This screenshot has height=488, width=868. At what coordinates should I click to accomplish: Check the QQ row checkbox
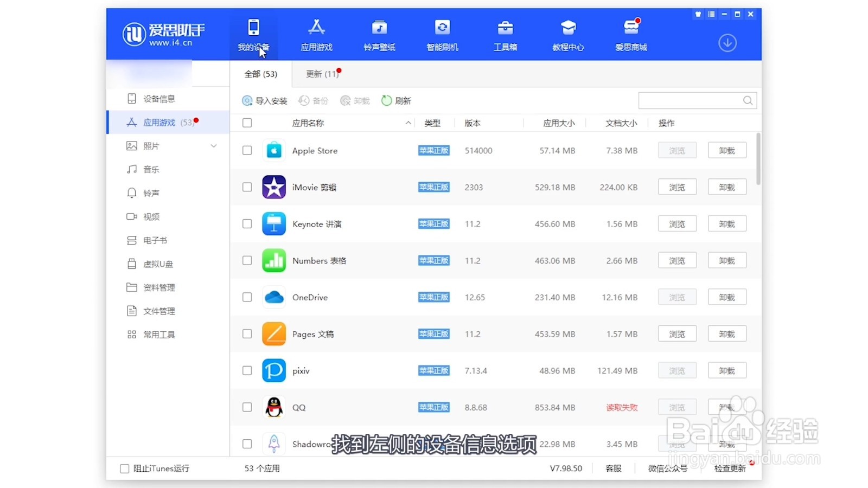(x=247, y=407)
